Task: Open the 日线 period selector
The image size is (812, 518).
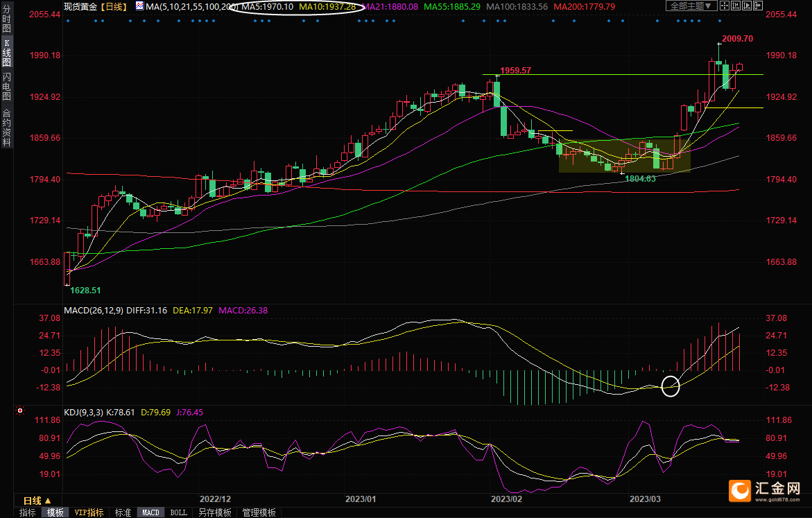Action: 37,501
